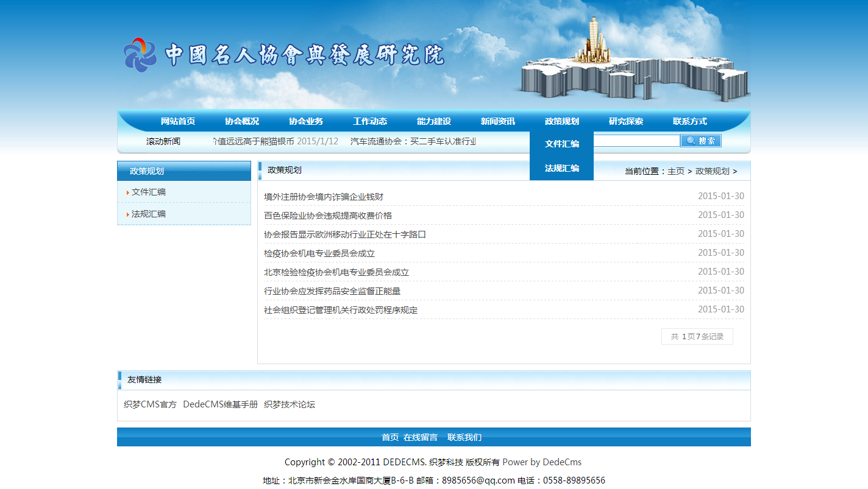868x489 pixels.
Task: Select 文件汇编 in the open dropdown
Action: coord(561,144)
